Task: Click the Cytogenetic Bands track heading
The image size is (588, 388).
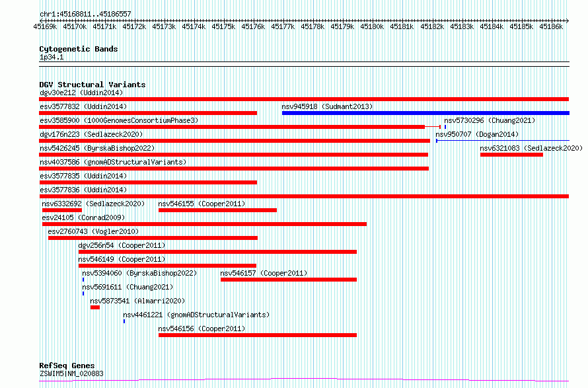Action: tap(79, 49)
